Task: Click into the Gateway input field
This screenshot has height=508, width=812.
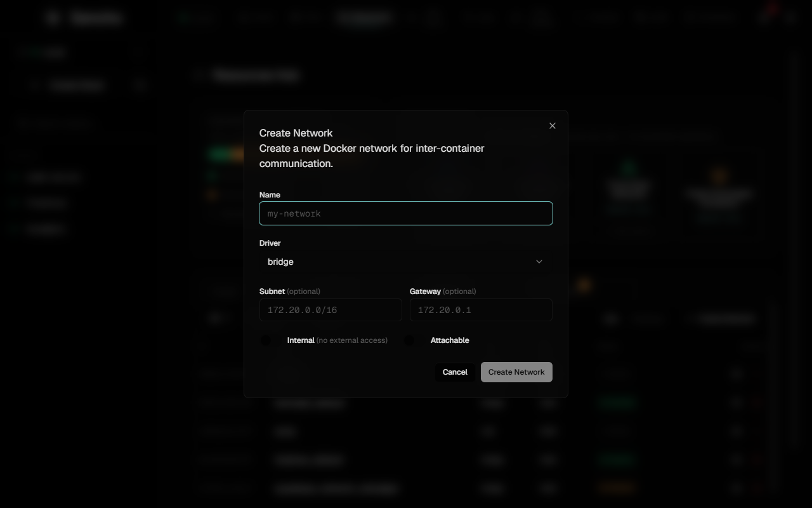Action: click(x=481, y=310)
